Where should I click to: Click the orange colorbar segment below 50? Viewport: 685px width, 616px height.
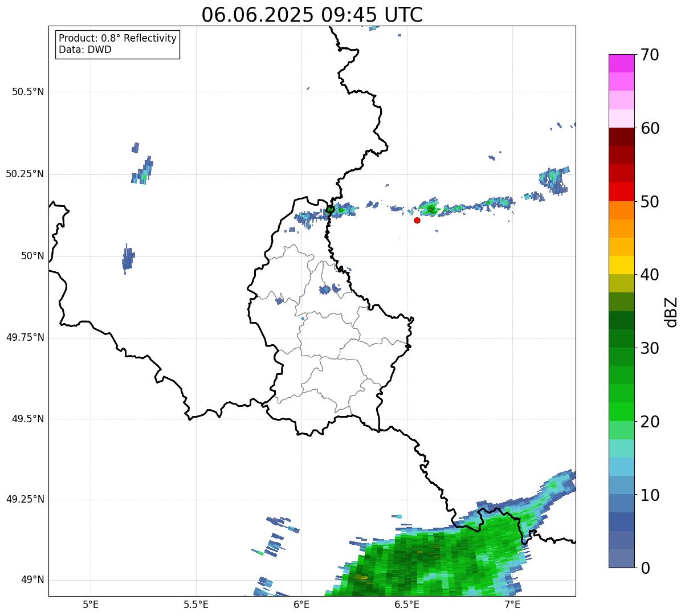pos(622,210)
